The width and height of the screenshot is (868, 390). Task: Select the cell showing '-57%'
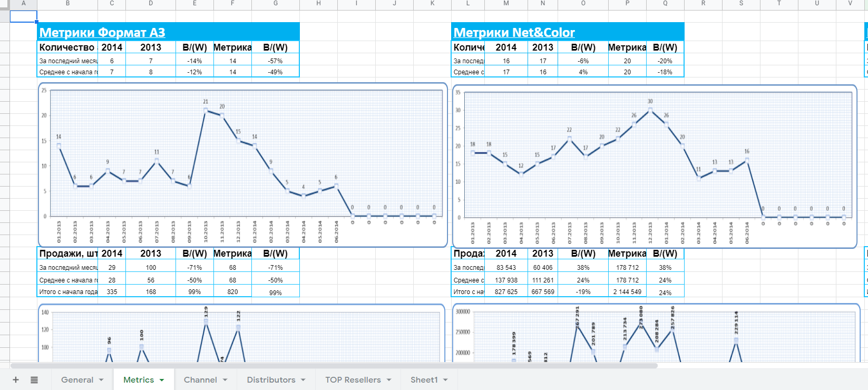tap(276, 61)
